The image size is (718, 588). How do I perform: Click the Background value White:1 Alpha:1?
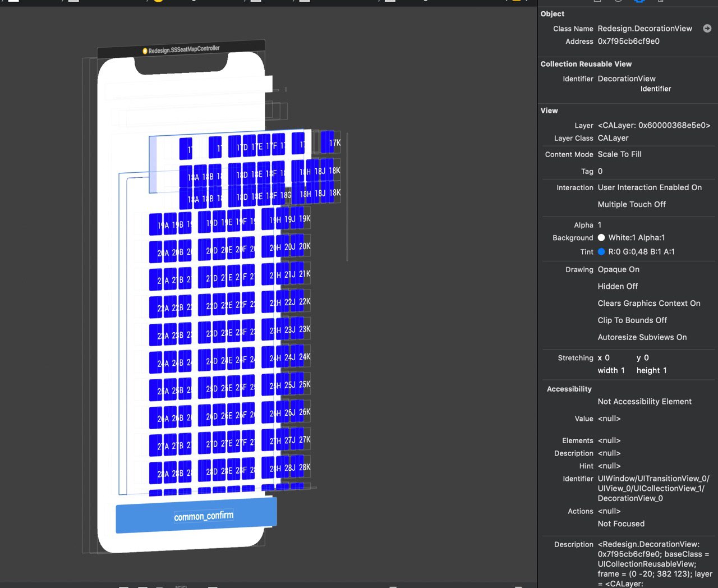pos(636,238)
